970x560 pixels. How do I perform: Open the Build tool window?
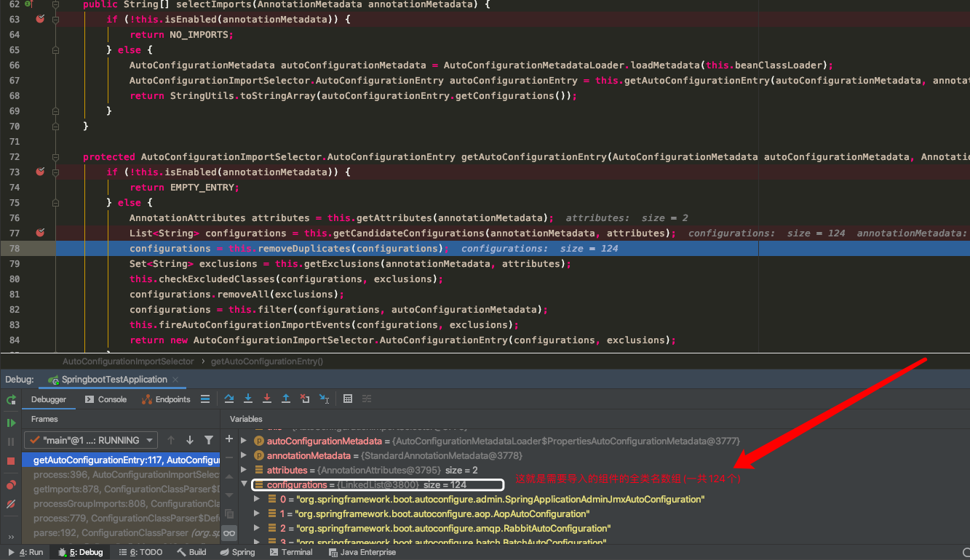click(192, 553)
